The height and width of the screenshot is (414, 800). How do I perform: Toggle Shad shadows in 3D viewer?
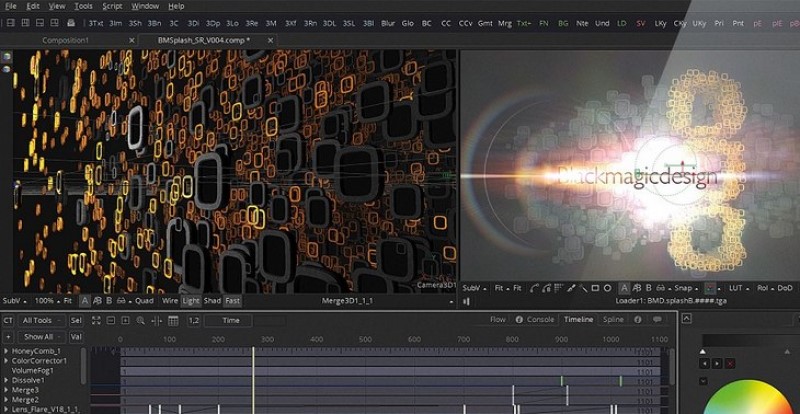pyautogui.click(x=212, y=301)
